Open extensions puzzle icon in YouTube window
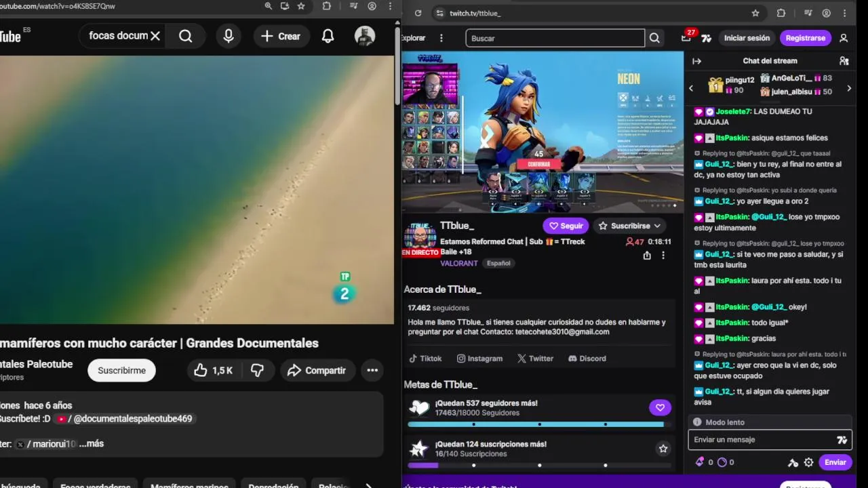 pos(327,6)
